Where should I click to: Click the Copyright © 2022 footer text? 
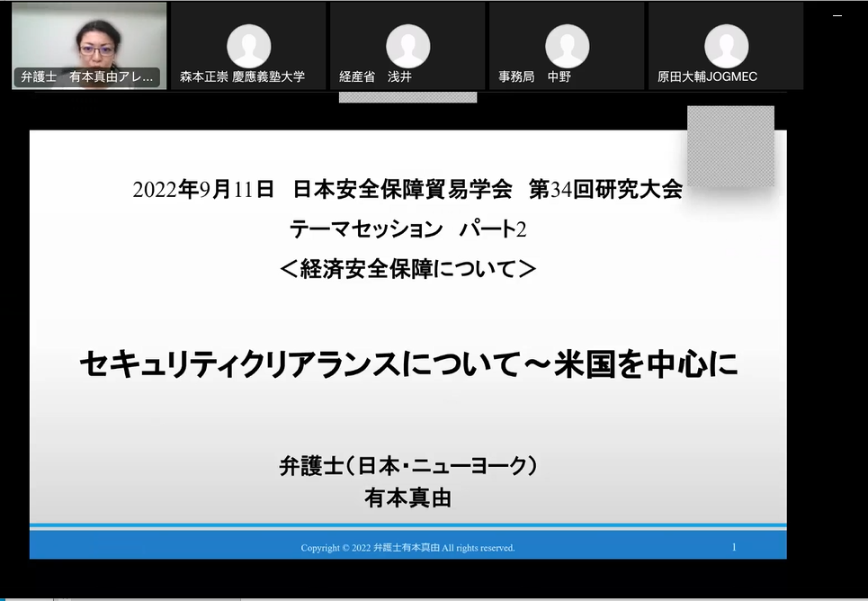point(407,548)
